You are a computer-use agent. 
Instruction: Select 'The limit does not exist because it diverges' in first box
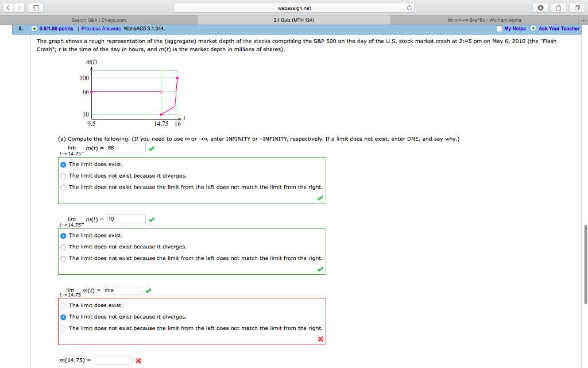click(63, 175)
